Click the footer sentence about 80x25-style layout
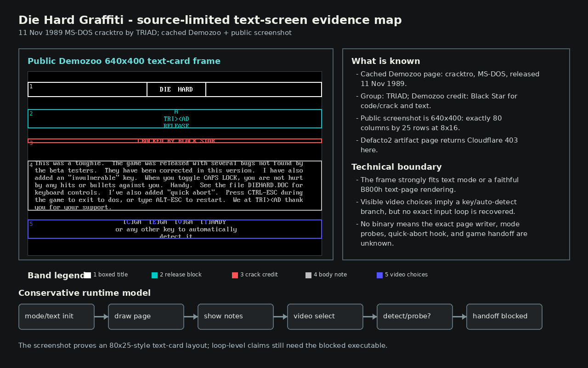Screen dimensions: 588x368 (x=203, y=345)
